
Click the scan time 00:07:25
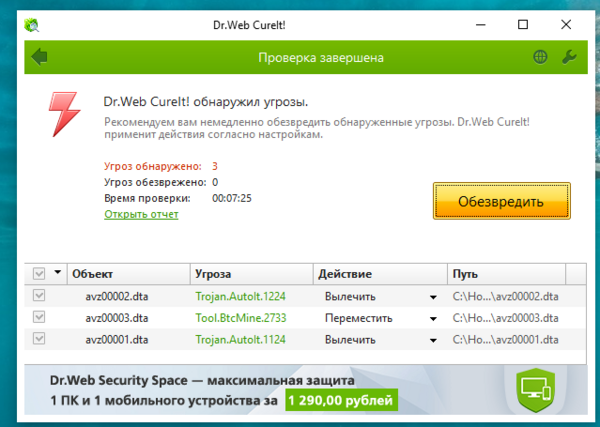tap(232, 198)
